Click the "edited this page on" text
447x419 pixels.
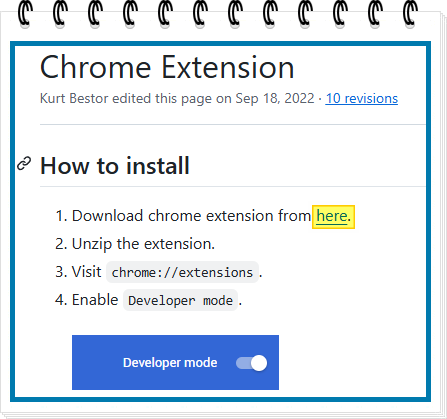coord(172,99)
